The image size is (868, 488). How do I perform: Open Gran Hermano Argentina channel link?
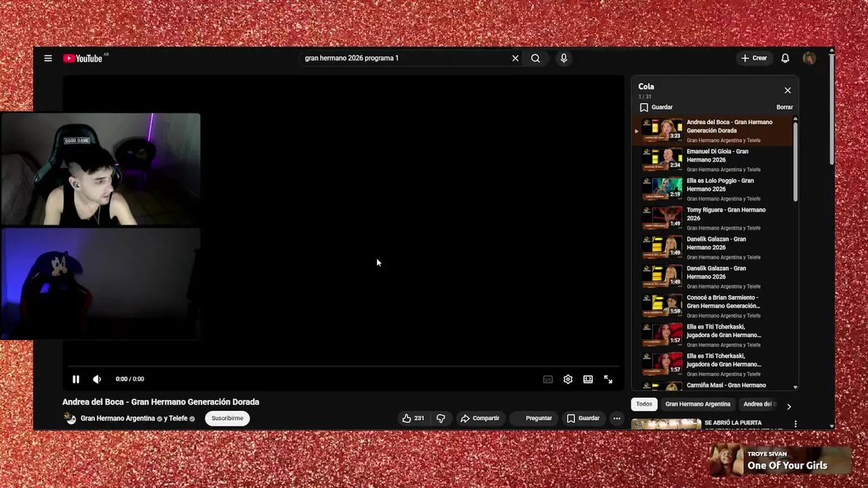(x=118, y=418)
